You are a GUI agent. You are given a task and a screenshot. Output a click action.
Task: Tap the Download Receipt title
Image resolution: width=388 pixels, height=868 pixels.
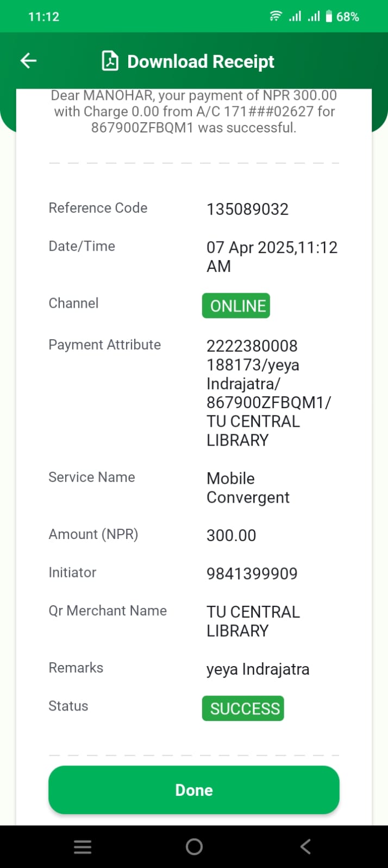[201, 61]
